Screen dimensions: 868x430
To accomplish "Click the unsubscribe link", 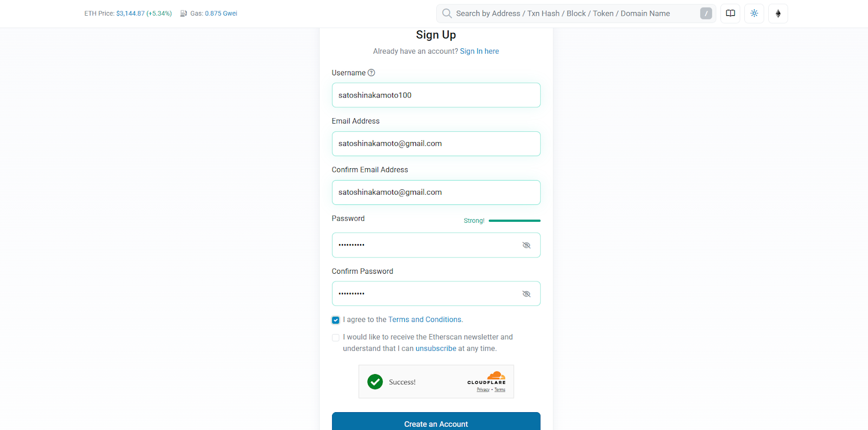I will 436,349.
